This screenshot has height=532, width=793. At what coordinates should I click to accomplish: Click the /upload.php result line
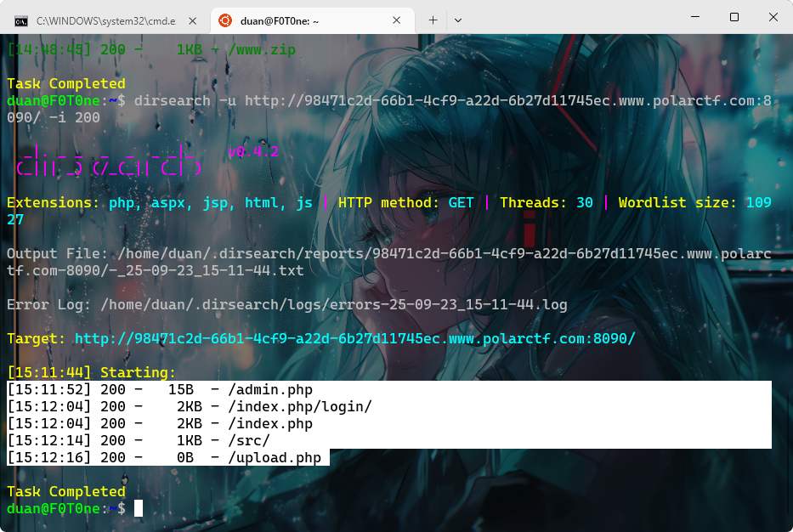tap(164, 457)
